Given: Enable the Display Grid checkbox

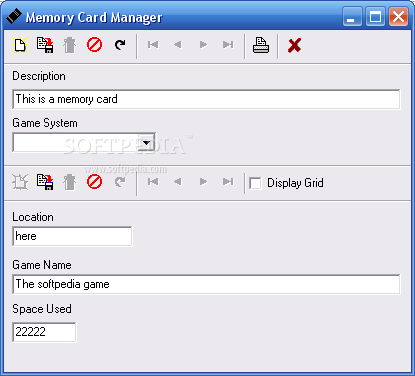Looking at the screenshot, I should 255,183.
